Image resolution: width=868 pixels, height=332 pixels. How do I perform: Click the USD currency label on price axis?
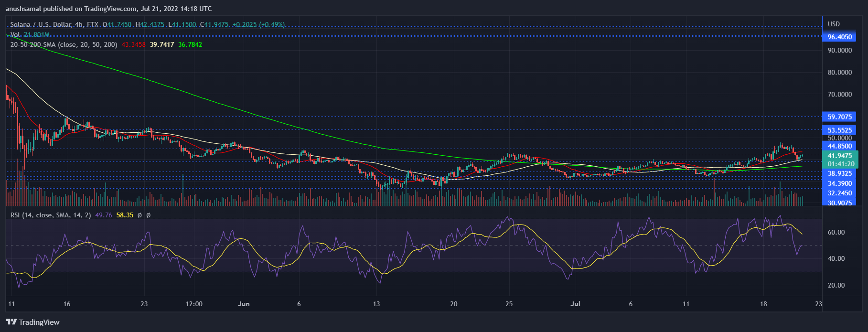[834, 24]
